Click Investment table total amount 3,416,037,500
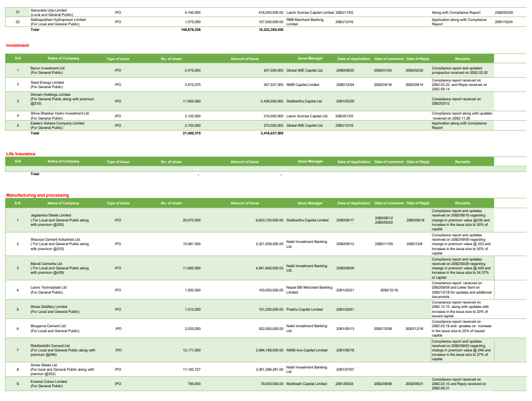Screen dimensions: 532x401 [272, 133]
